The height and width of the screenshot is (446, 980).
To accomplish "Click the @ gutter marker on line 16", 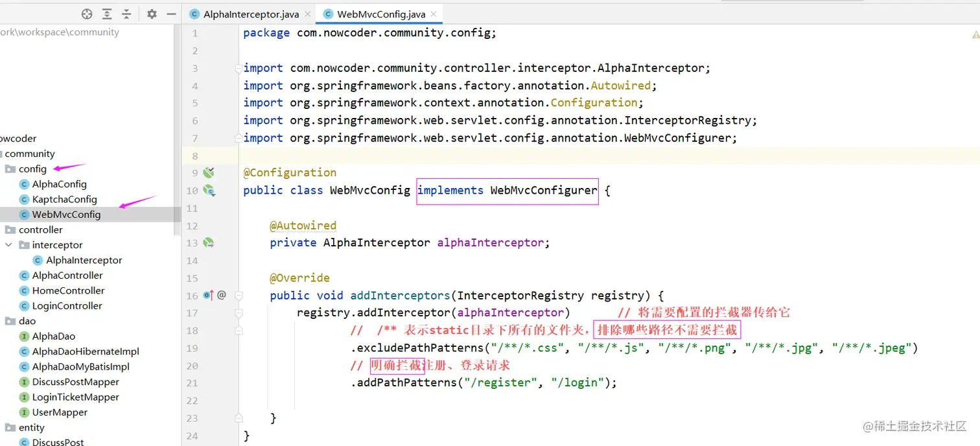I will [222, 295].
